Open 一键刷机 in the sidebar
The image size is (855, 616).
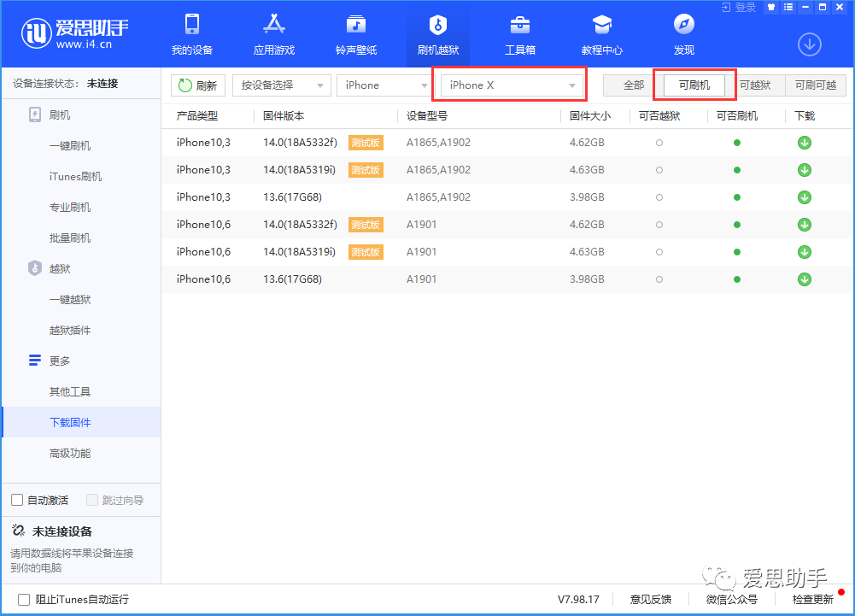[70, 146]
